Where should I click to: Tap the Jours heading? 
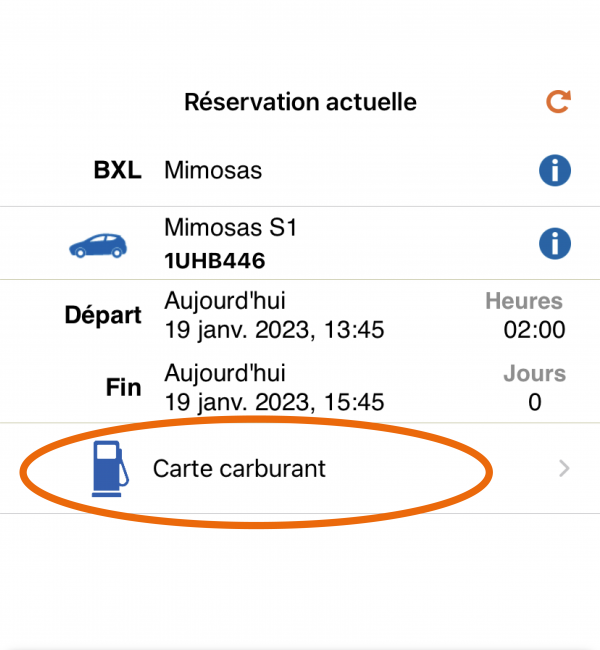[534, 374]
